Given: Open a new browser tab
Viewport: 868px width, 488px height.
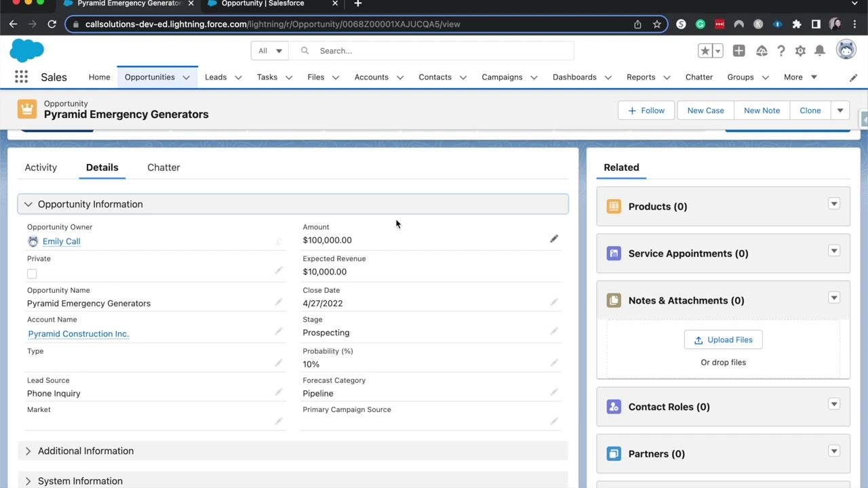Looking at the screenshot, I should 357,3.
